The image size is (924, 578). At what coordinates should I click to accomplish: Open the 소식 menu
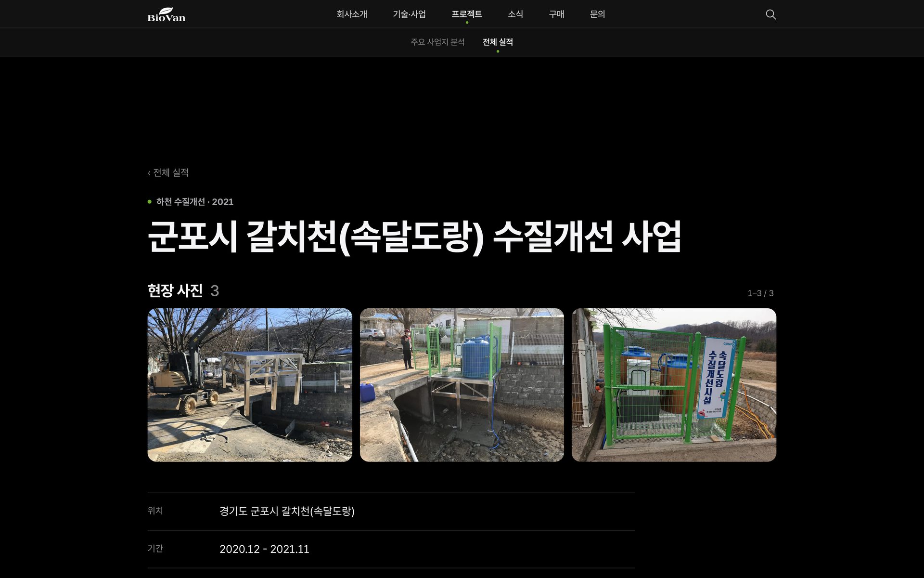click(x=515, y=14)
